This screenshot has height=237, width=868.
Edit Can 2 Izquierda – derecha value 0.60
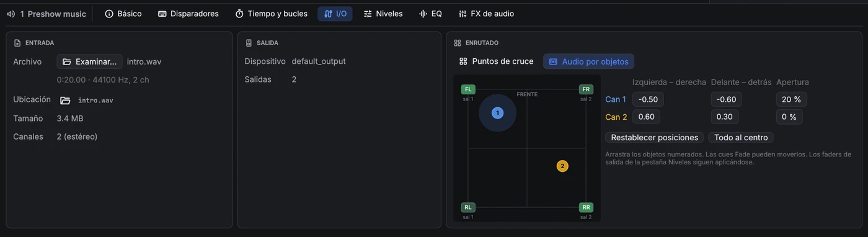click(646, 117)
